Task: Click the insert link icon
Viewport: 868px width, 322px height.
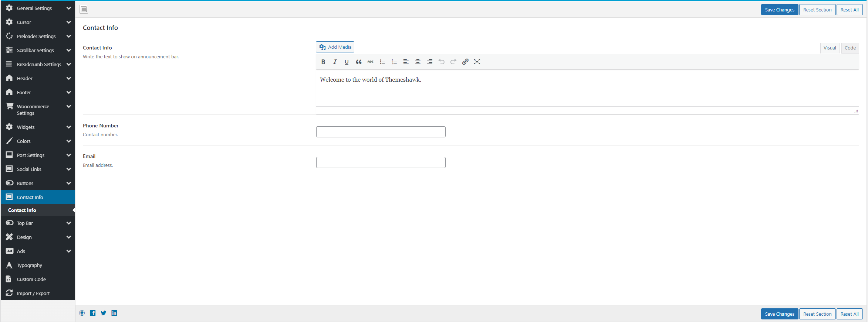Action: point(465,62)
